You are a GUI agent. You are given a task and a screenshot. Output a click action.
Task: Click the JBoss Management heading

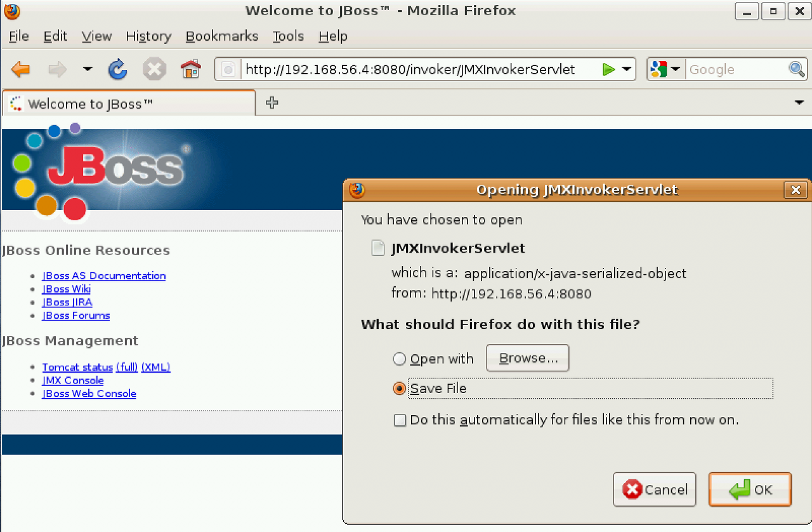(x=70, y=341)
